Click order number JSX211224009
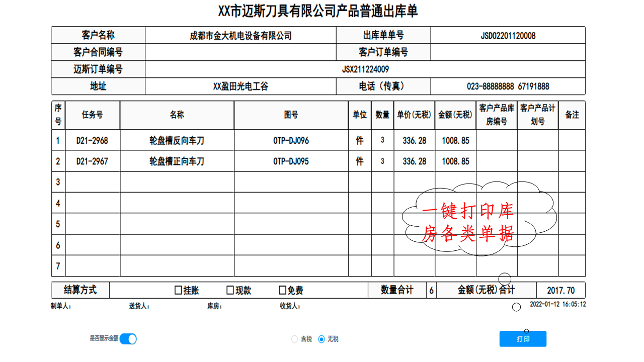 tap(365, 69)
